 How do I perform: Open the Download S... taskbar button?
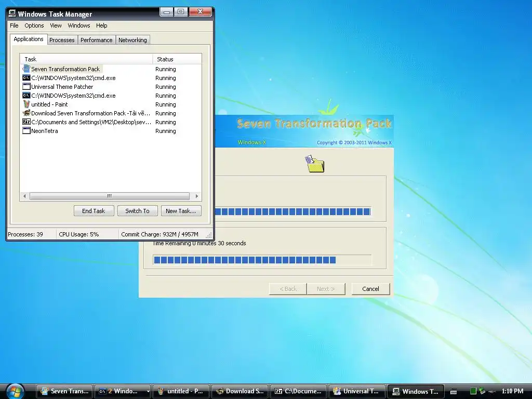pos(240,391)
